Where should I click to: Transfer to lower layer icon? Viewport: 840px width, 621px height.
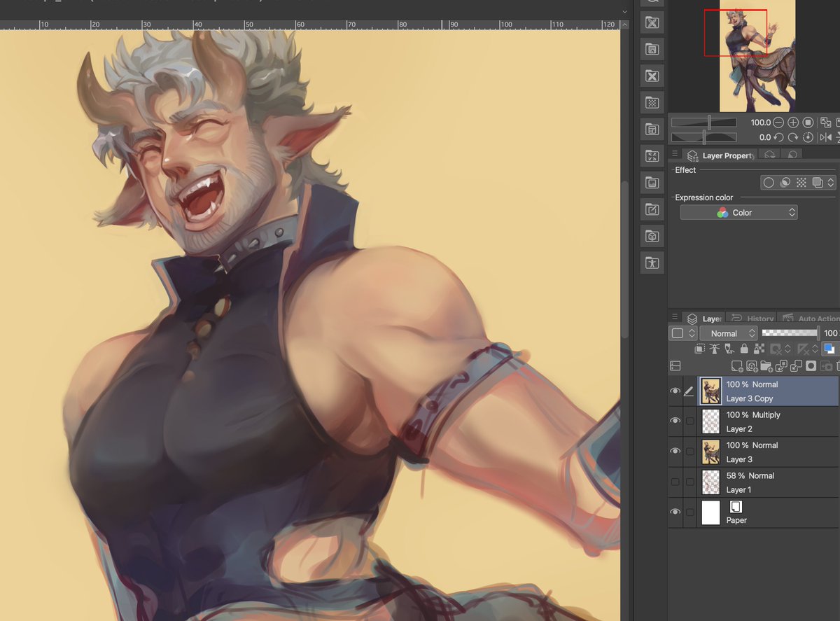pos(781,366)
